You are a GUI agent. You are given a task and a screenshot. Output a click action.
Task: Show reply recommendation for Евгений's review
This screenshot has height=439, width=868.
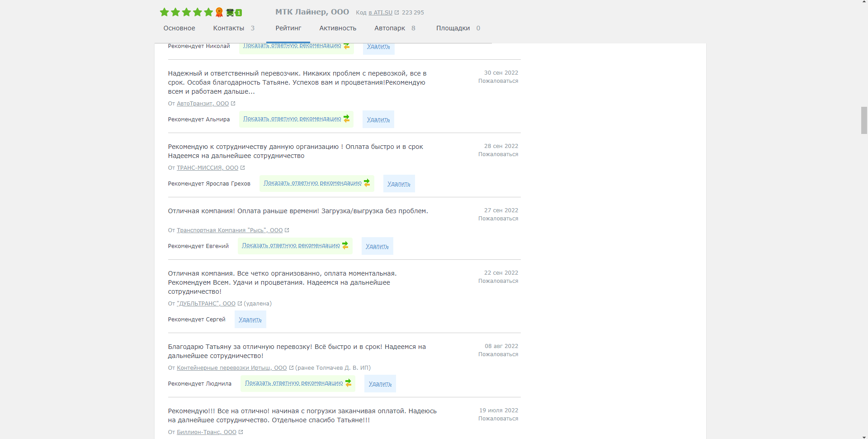[291, 245]
